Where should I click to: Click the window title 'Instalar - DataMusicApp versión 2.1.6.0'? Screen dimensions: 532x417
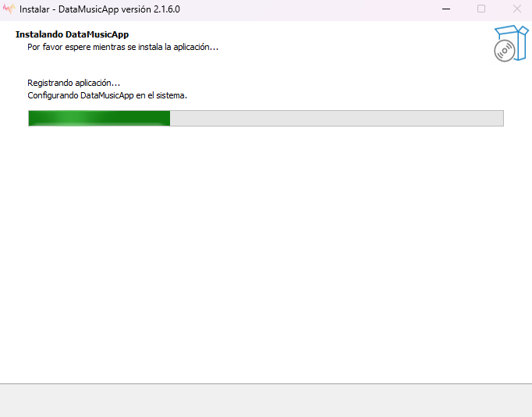click(100, 9)
